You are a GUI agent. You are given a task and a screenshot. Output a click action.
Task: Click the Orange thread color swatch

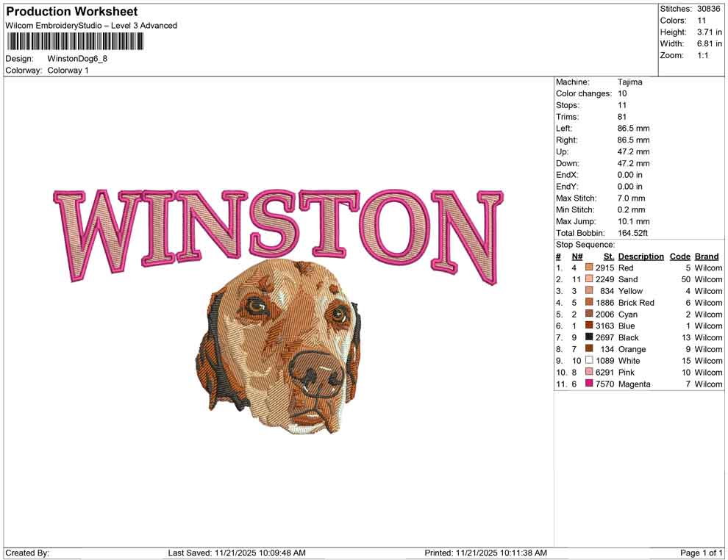[x=588, y=349]
